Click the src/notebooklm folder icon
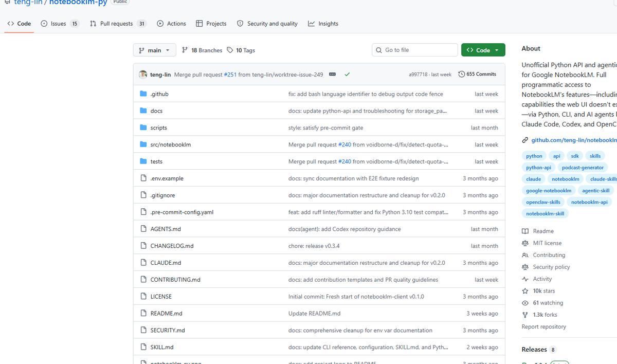This screenshot has height=364, width=617. [143, 144]
